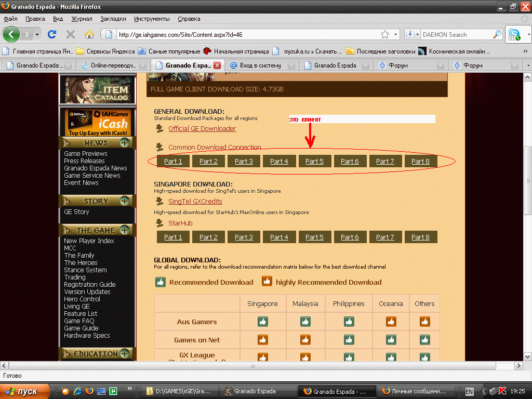
Task: Run the search with the magnifier icon
Action: tap(497, 34)
